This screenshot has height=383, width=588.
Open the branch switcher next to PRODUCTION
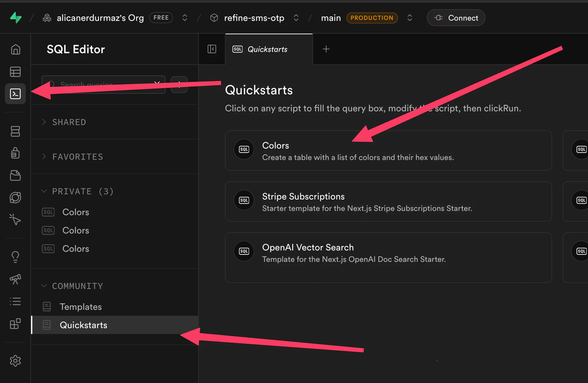point(410,18)
